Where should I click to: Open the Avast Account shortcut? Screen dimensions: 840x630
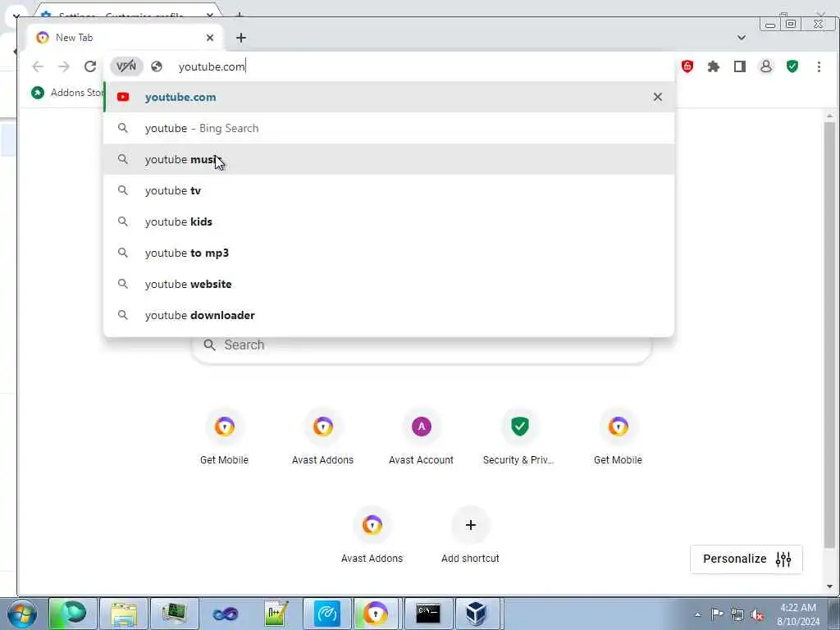pos(422,436)
